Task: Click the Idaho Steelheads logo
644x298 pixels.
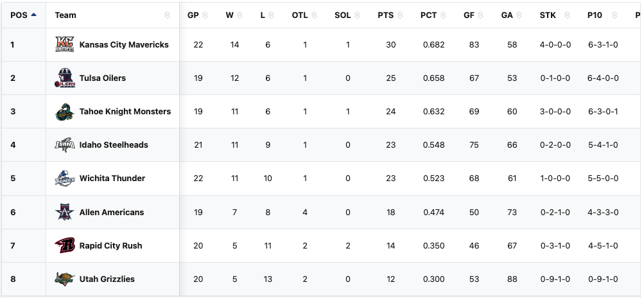Action: tap(65, 145)
